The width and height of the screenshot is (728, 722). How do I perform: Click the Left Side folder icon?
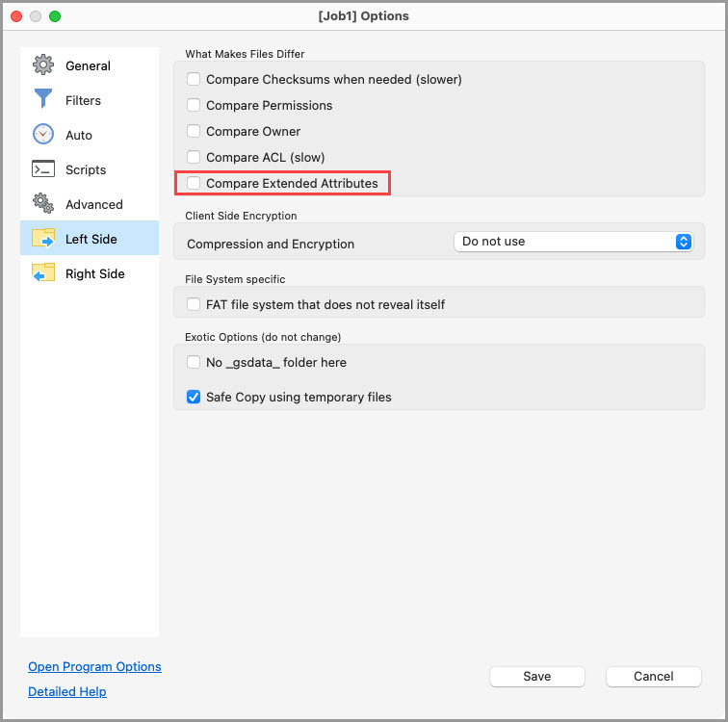point(43,239)
